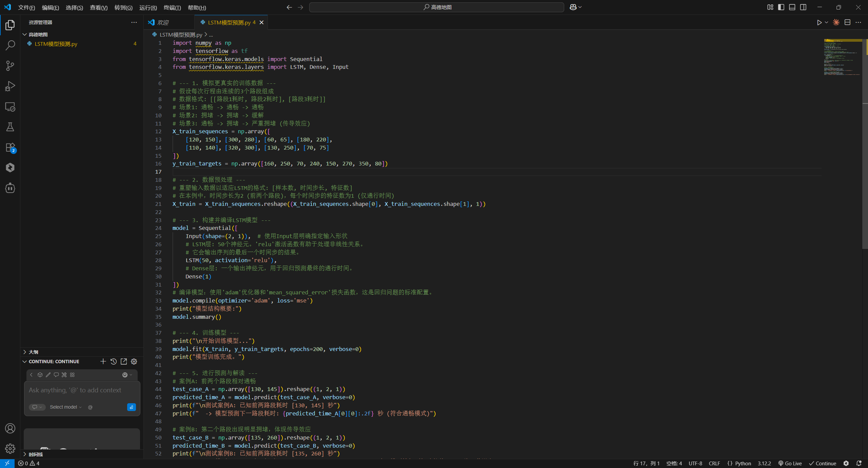The image size is (868, 468).
Task: Open the chat mode dropdown pill
Action: (37, 407)
